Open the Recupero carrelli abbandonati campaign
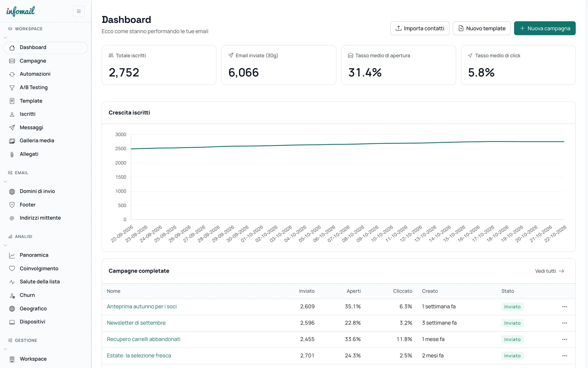The image size is (588, 368). coord(143,339)
